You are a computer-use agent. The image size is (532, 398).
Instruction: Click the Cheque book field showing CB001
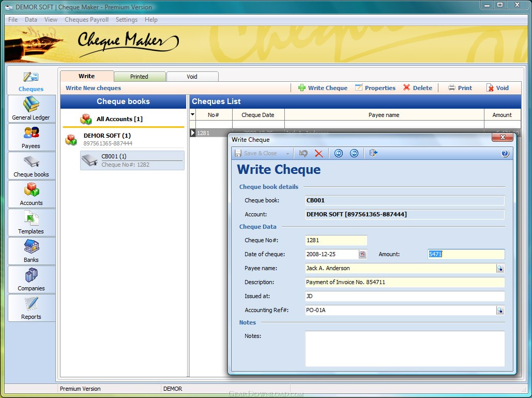coord(405,200)
